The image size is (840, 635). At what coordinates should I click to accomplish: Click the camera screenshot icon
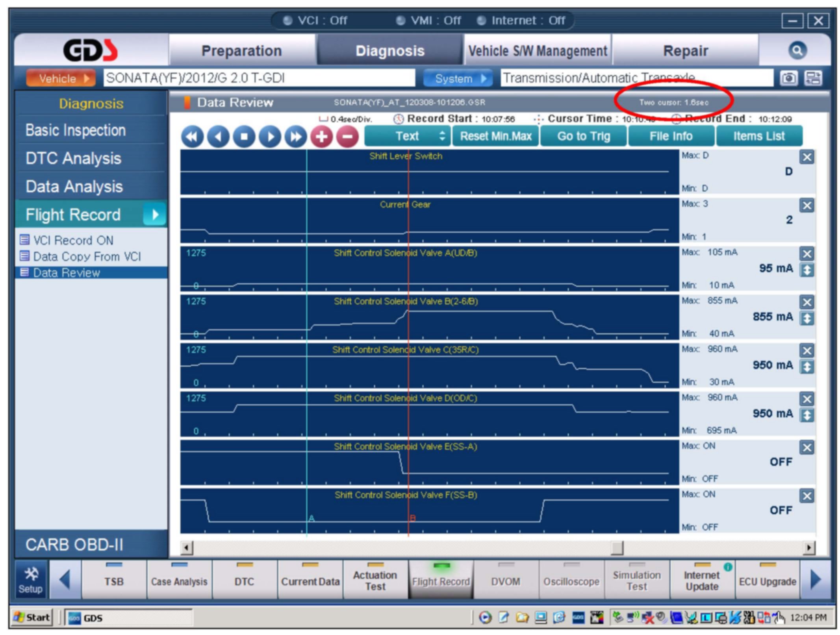789,78
